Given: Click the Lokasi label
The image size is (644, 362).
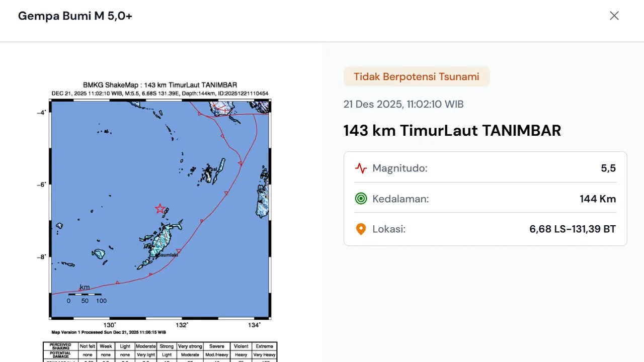Looking at the screenshot, I should [x=389, y=229].
